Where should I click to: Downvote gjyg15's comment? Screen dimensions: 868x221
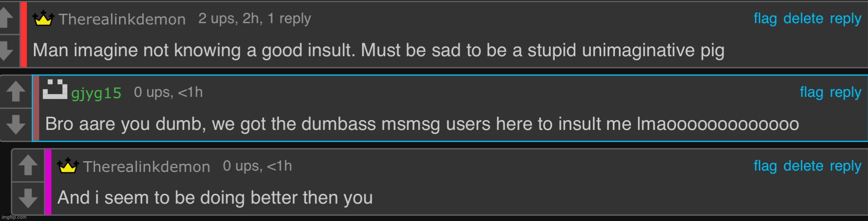coord(16,125)
